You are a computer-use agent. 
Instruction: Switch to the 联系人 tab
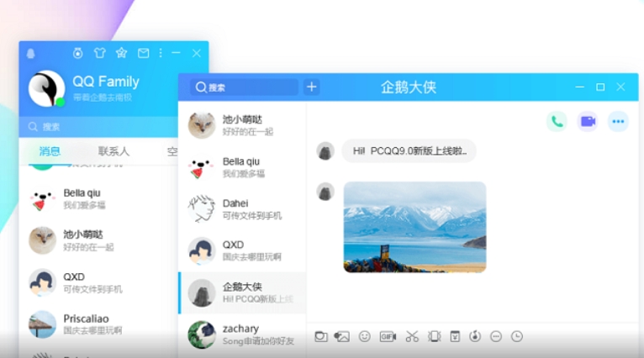(113, 151)
